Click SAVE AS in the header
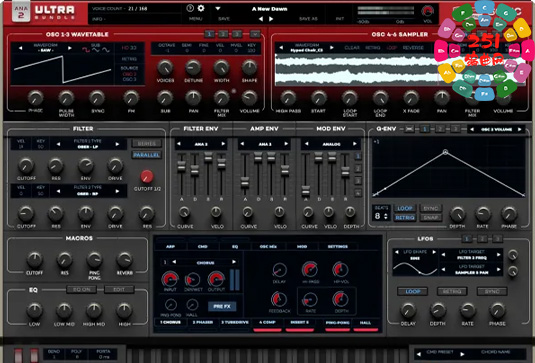 coord(308,19)
